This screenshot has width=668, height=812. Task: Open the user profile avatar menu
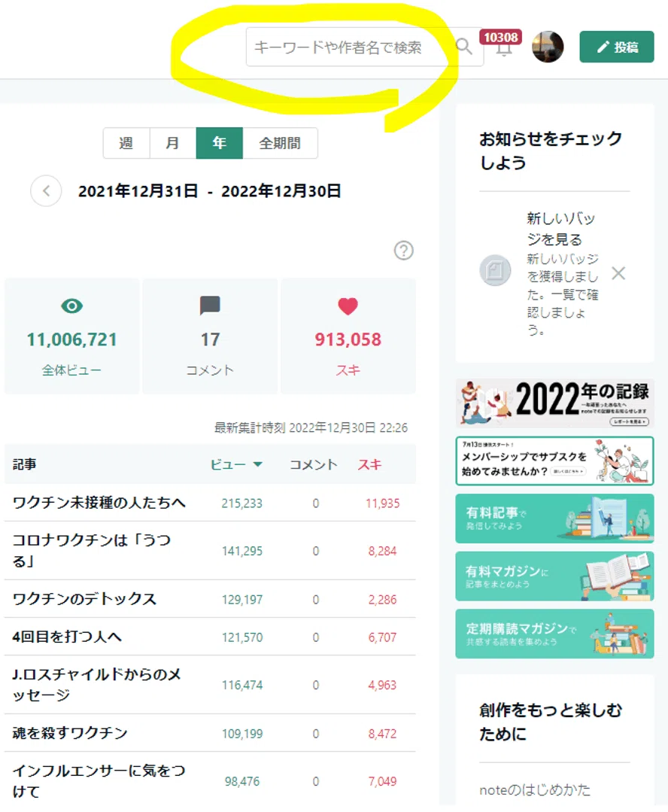point(548,47)
